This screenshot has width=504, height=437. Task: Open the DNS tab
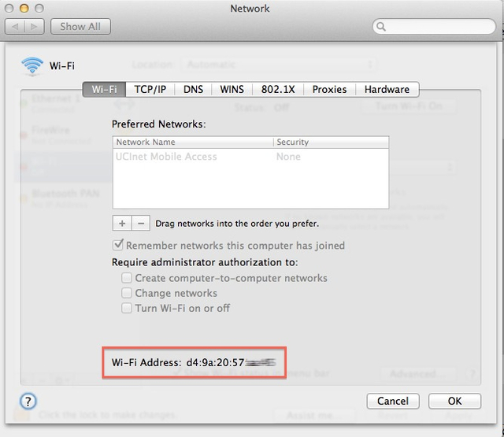(x=193, y=89)
